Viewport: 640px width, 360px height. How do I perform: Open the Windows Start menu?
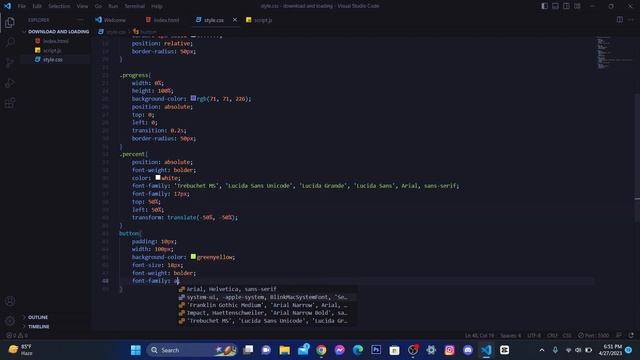coord(136,350)
